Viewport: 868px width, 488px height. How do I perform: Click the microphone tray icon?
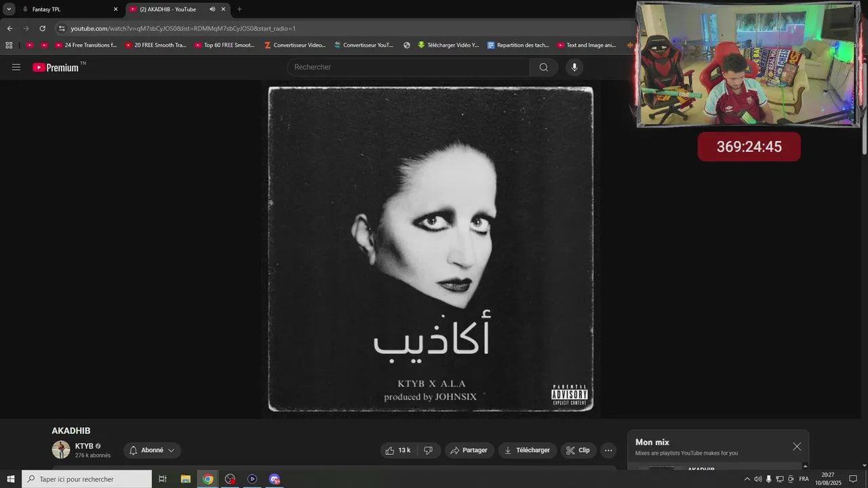(x=769, y=479)
